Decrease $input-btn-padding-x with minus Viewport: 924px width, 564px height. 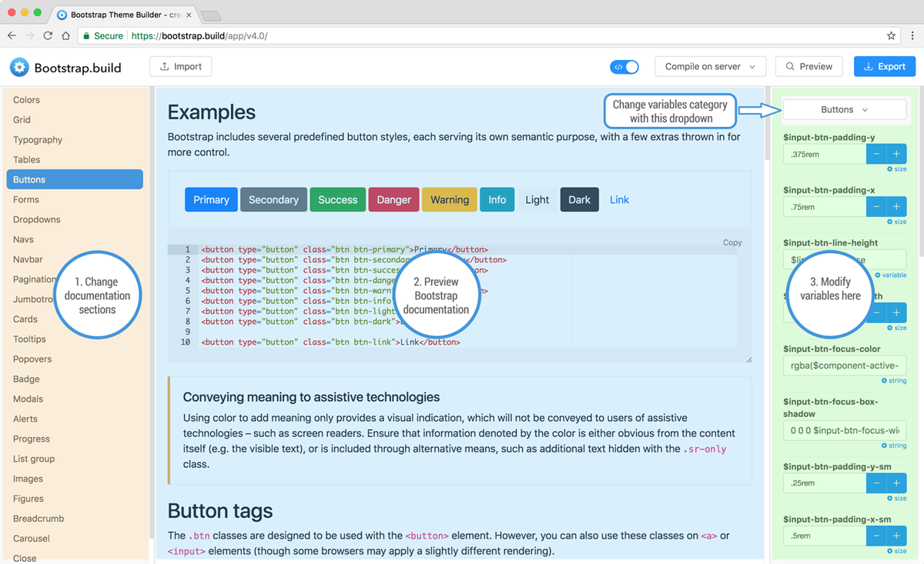tap(876, 206)
